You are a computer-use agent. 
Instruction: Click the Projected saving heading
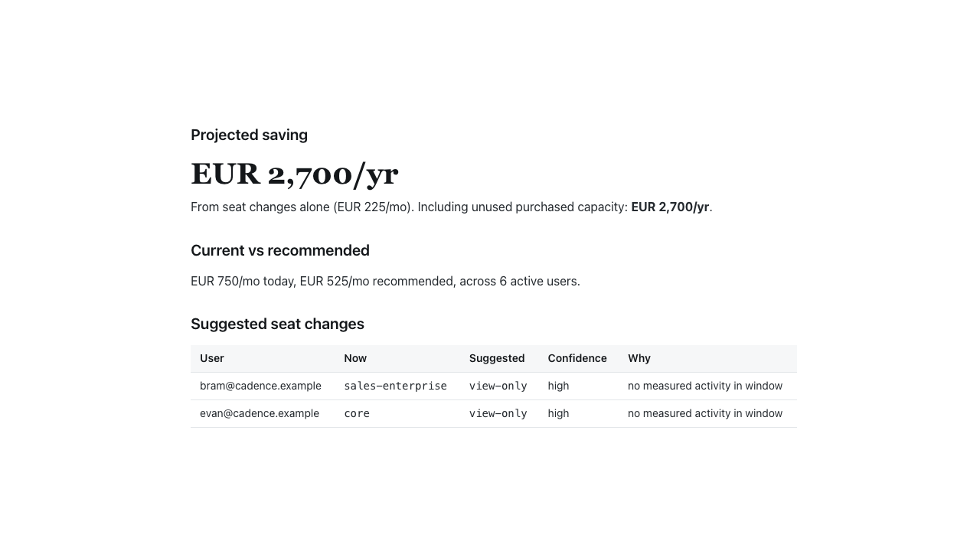(249, 135)
